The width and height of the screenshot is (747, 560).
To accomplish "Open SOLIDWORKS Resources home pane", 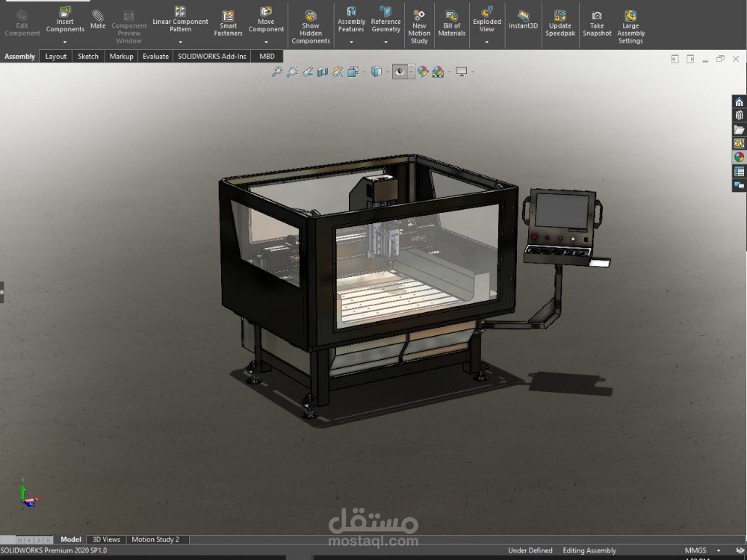I will click(x=739, y=102).
